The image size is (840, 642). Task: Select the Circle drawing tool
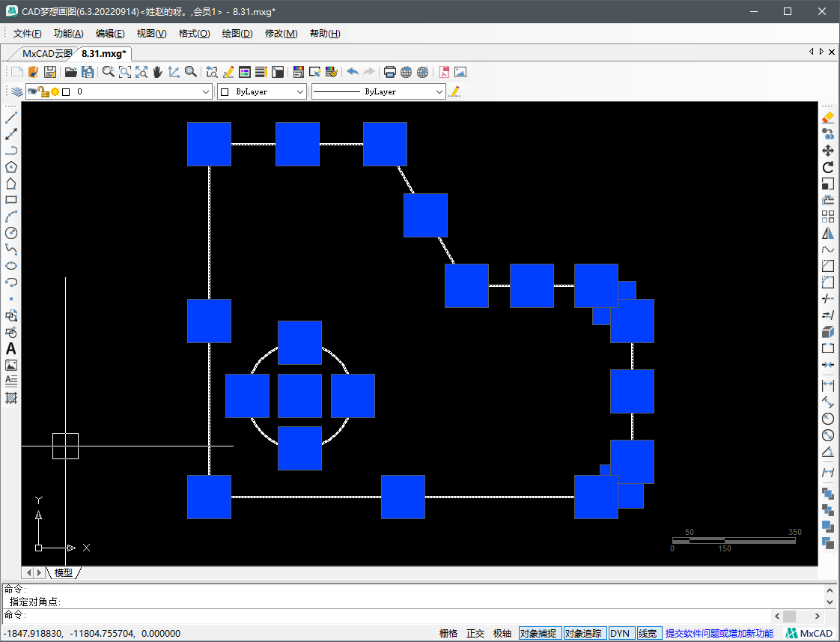[10, 233]
